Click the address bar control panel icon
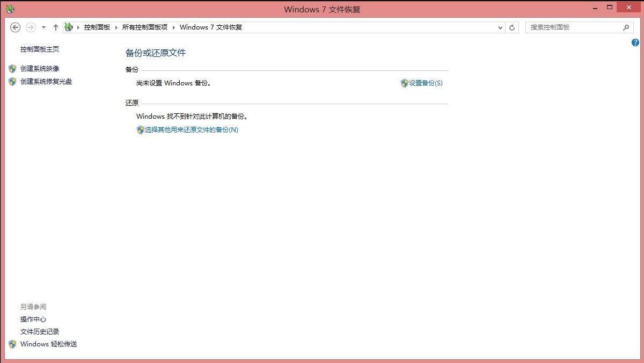Viewport: 644px width, 363px height. [x=69, y=27]
